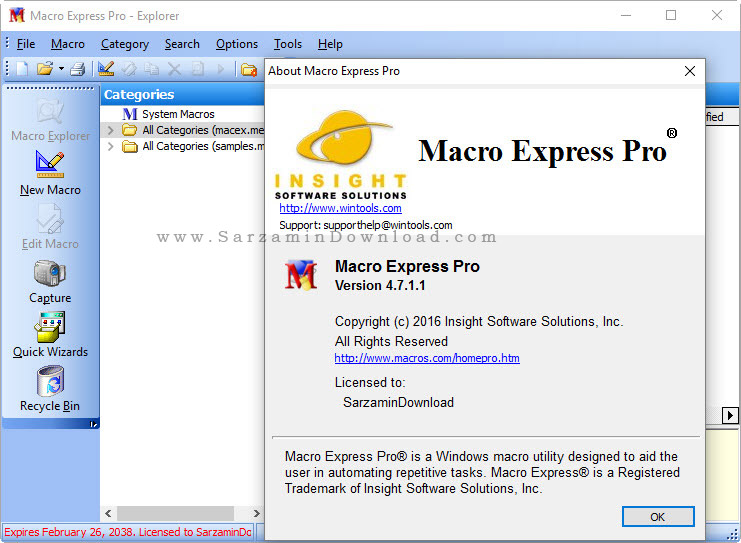Viewport: 741px width, 543px height.
Task: Click the Categories panel header
Action: tap(182, 95)
